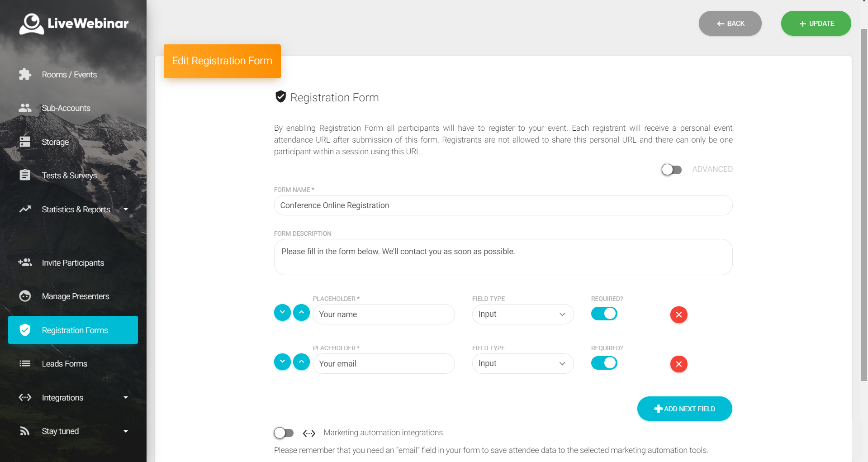
Task: Open the Field Type dropdown for Your email
Action: click(522, 363)
